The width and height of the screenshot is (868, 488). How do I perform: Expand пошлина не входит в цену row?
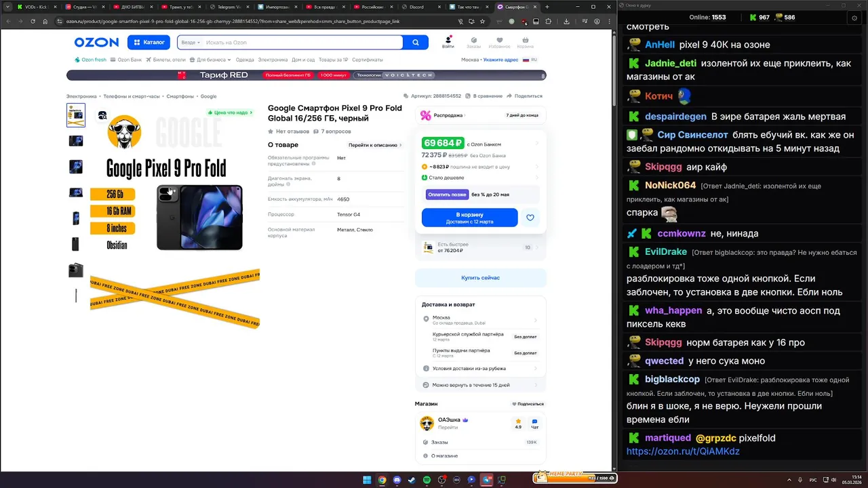tap(481, 166)
